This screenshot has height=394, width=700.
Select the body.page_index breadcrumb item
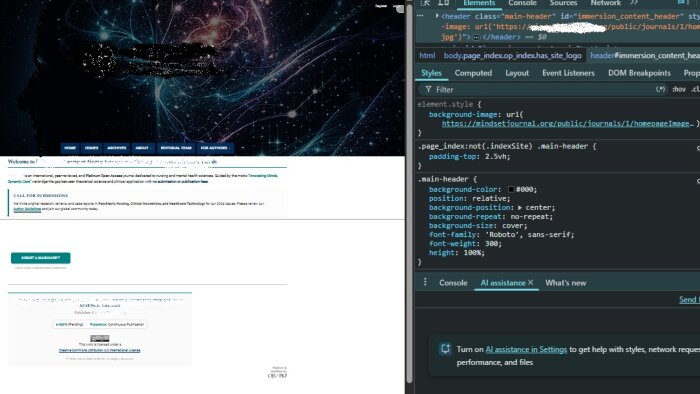(x=512, y=55)
